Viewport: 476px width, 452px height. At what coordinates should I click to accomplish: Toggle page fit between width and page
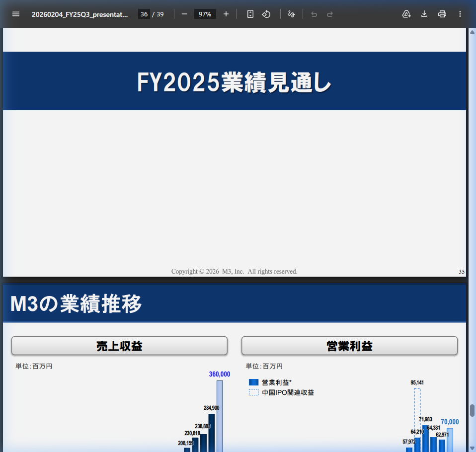tap(250, 14)
